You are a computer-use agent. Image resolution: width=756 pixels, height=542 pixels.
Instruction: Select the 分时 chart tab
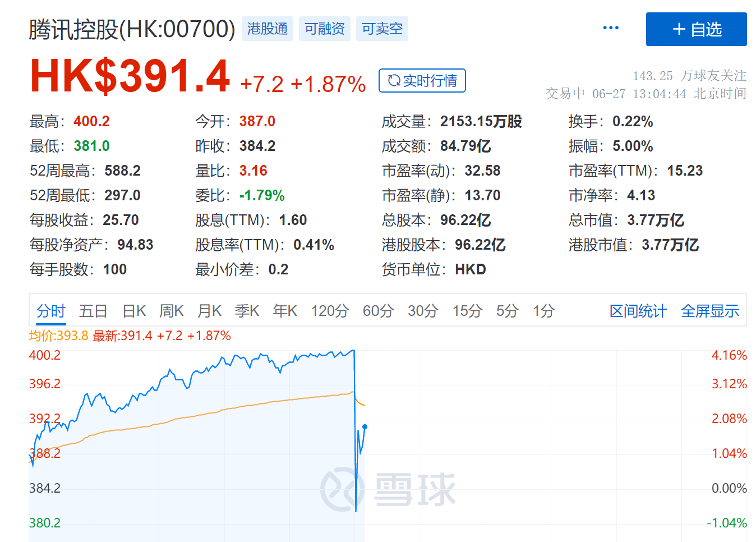coord(51,311)
